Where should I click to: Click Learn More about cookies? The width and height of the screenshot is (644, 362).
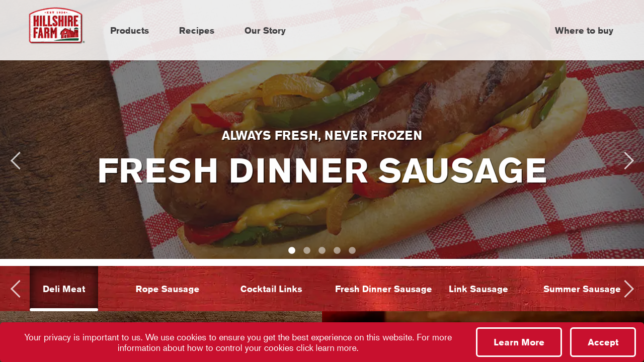[x=519, y=342]
